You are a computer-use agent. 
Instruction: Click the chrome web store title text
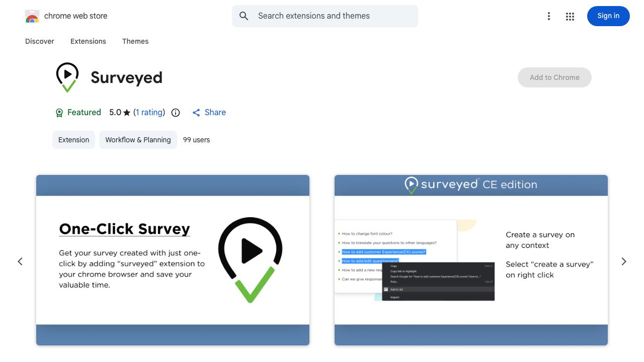pyautogui.click(x=76, y=16)
